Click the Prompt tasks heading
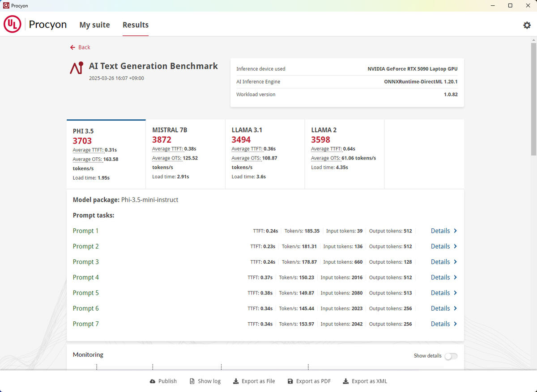The width and height of the screenshot is (537, 392). click(94, 215)
